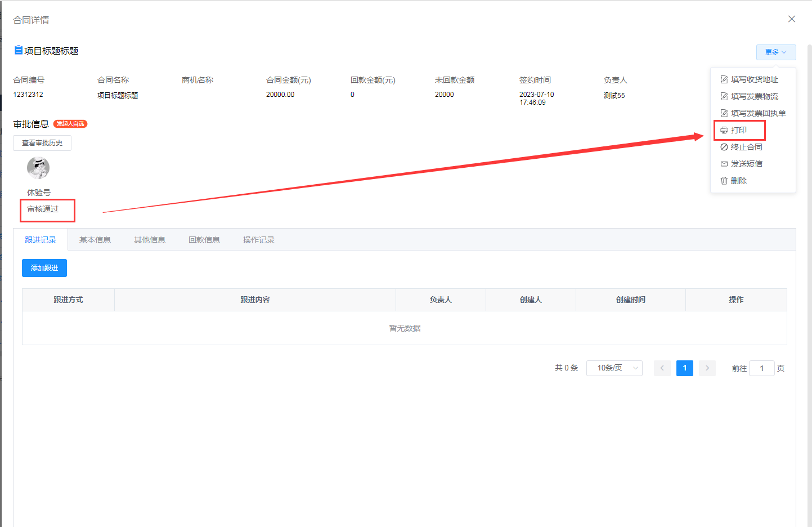Switch to the 基本信息 tab
The height and width of the screenshot is (527, 812).
(x=95, y=240)
